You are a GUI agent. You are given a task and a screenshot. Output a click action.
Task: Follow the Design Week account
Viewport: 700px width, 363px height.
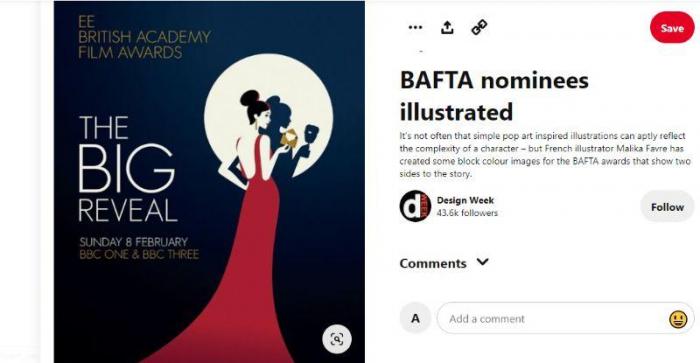point(667,207)
